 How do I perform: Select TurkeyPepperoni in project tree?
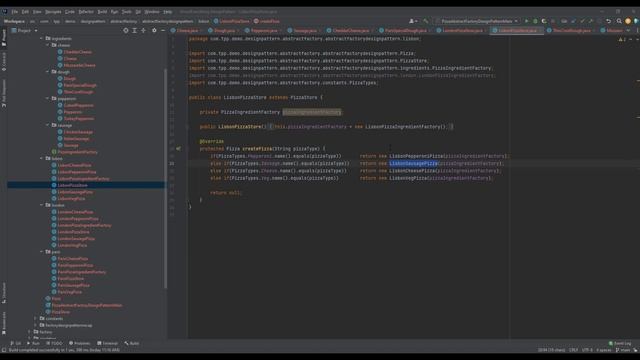79,119
